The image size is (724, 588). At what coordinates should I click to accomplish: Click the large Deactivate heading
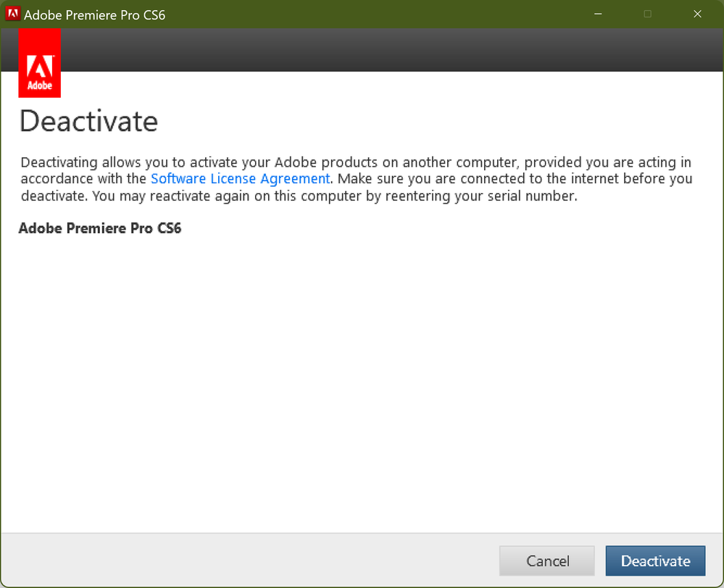click(88, 121)
